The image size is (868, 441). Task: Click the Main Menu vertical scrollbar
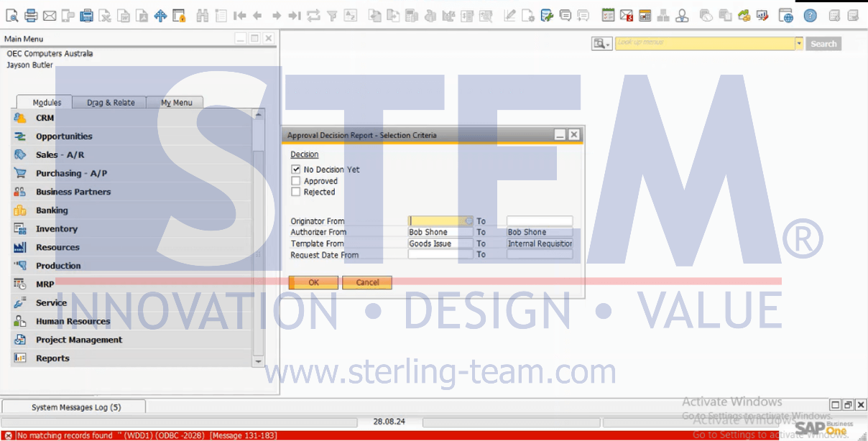click(x=259, y=237)
